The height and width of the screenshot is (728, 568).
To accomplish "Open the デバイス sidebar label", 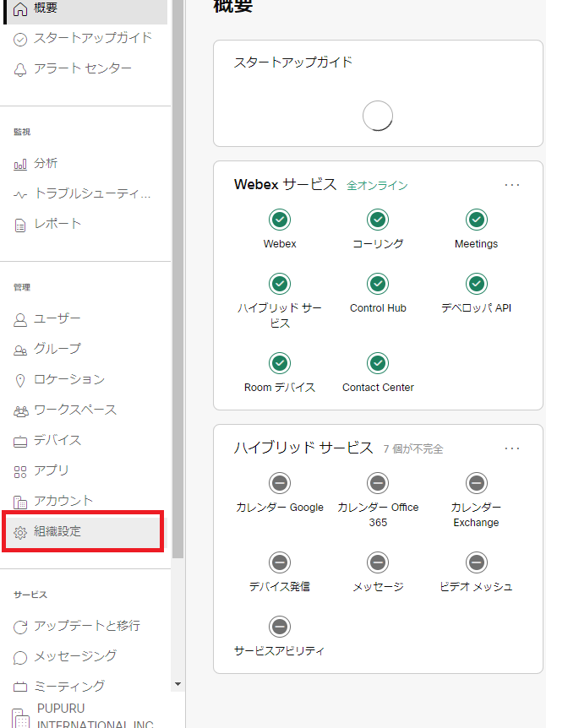I will (57, 440).
